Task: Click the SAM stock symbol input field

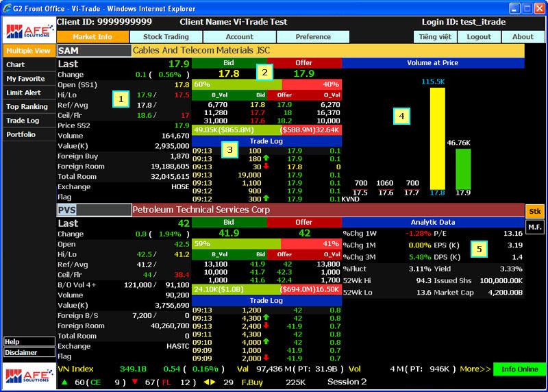Action: (94, 51)
